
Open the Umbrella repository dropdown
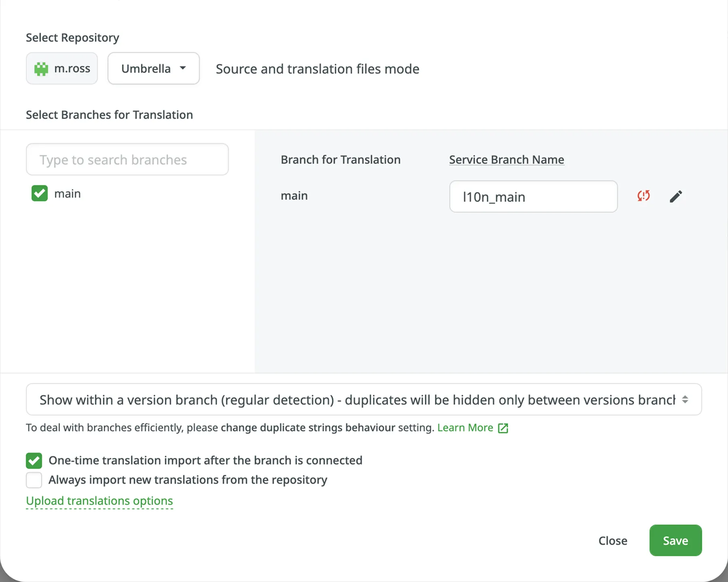(153, 68)
